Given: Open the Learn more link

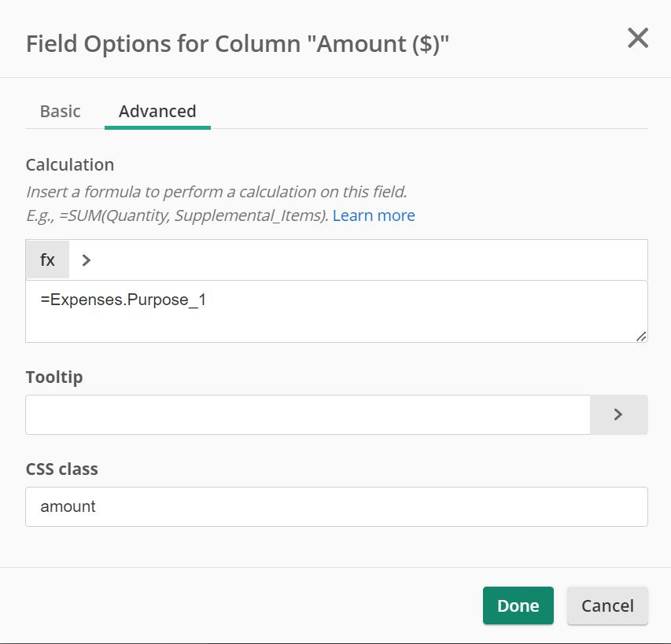Looking at the screenshot, I should 374,215.
